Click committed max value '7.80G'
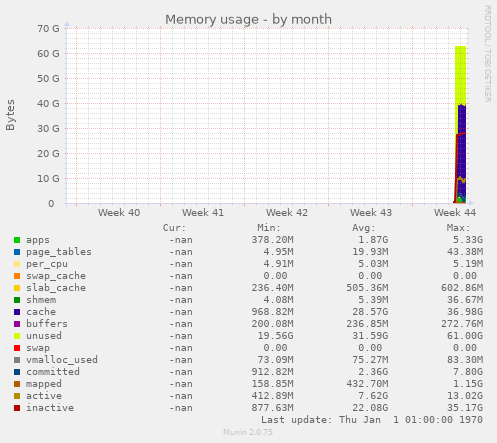This screenshot has height=443, width=497. coord(468,372)
